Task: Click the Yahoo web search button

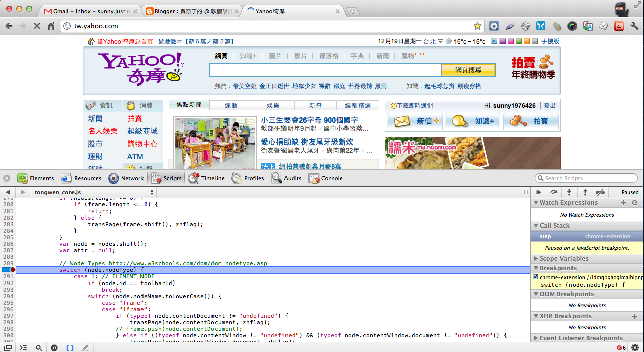Action: tap(468, 70)
